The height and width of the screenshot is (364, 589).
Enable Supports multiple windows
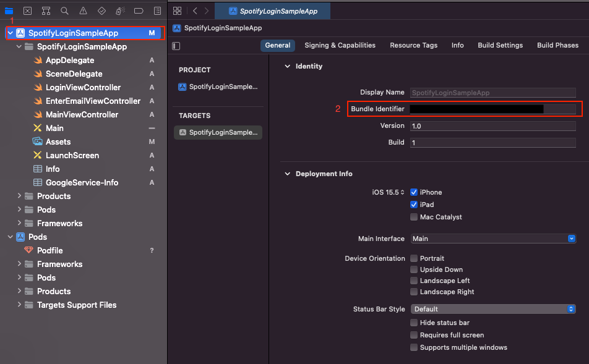coord(414,347)
